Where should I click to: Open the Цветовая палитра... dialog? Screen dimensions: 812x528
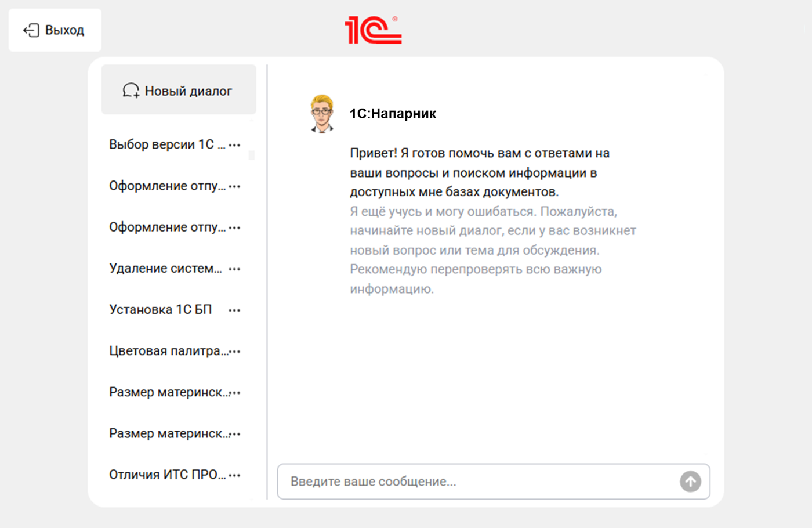click(168, 351)
